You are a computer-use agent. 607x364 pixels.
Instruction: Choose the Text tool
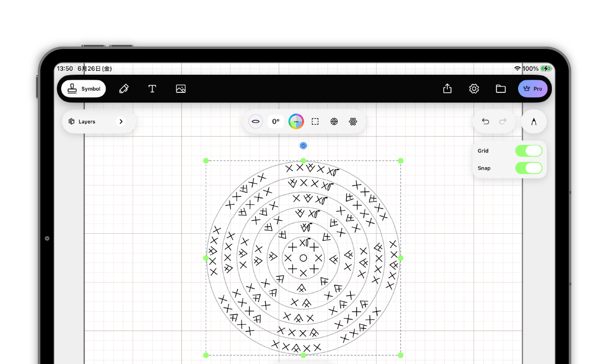pyautogui.click(x=152, y=89)
